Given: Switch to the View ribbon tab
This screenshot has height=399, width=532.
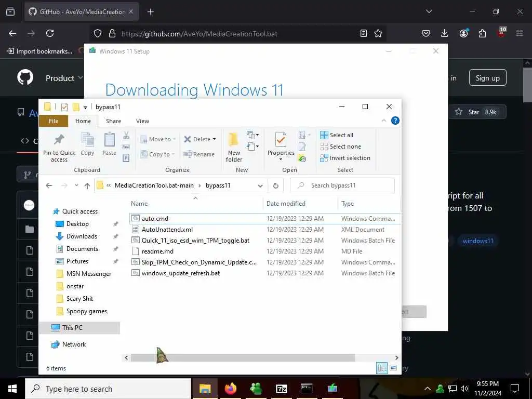Looking at the screenshot, I should coord(142,121).
